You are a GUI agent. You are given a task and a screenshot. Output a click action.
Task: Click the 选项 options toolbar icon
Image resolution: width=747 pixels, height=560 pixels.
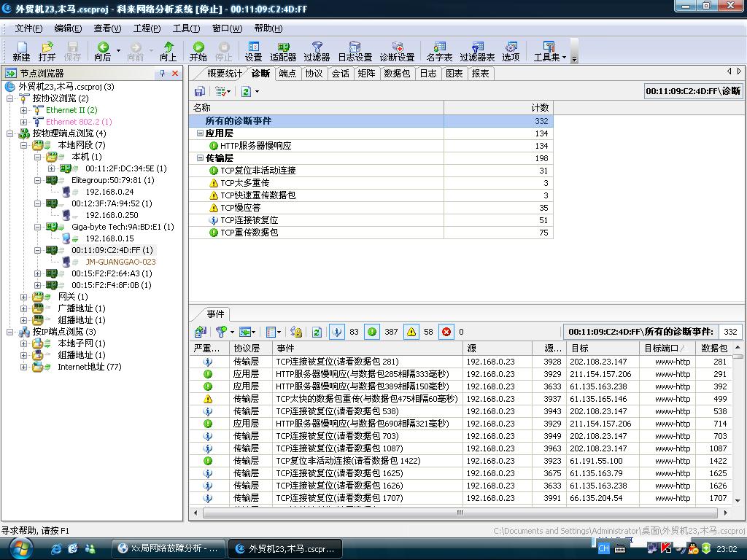[511, 51]
